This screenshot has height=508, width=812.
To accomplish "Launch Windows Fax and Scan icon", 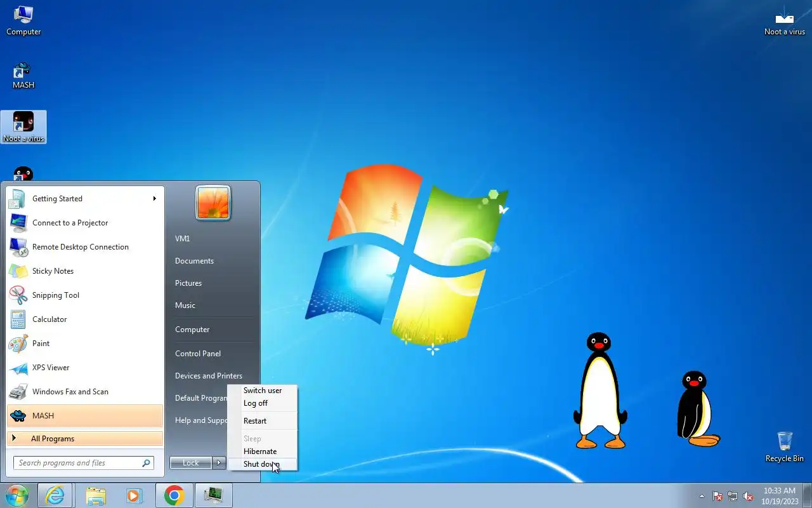I will coord(17,392).
